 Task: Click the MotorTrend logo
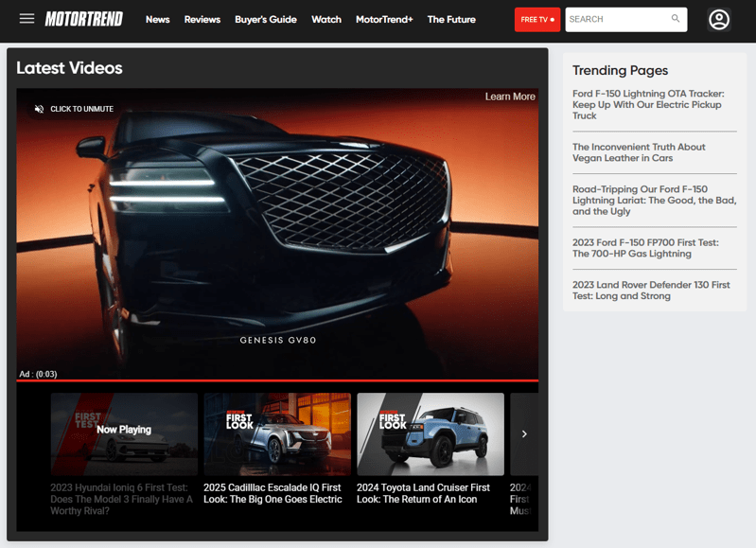click(x=84, y=19)
